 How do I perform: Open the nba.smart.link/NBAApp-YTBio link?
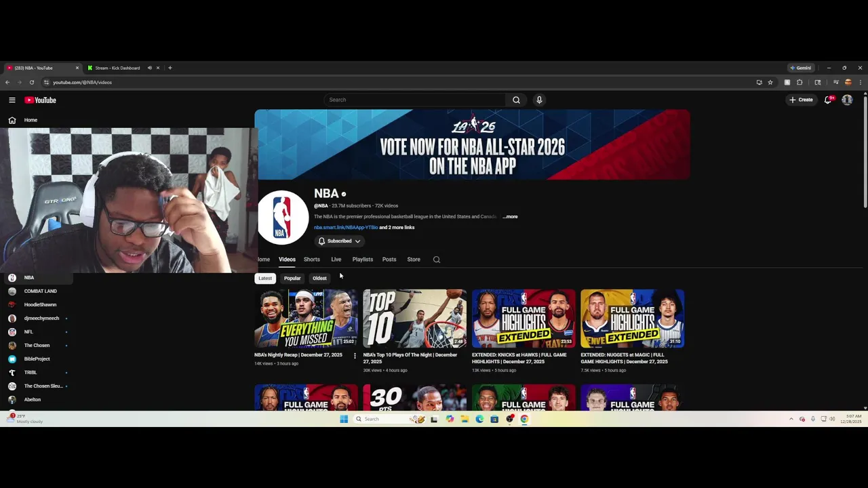click(x=346, y=228)
